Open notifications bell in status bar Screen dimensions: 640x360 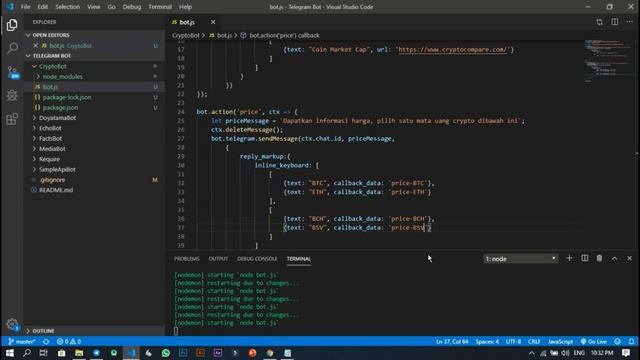point(631,341)
